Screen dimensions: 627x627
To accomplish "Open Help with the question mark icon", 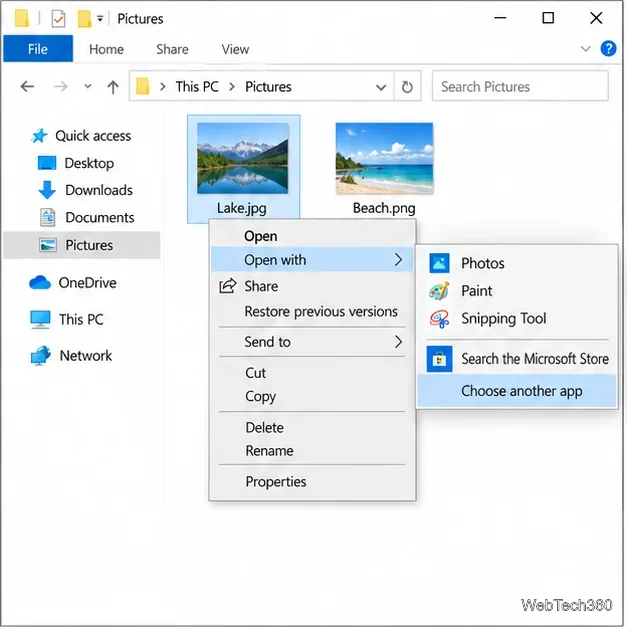I will (x=608, y=49).
